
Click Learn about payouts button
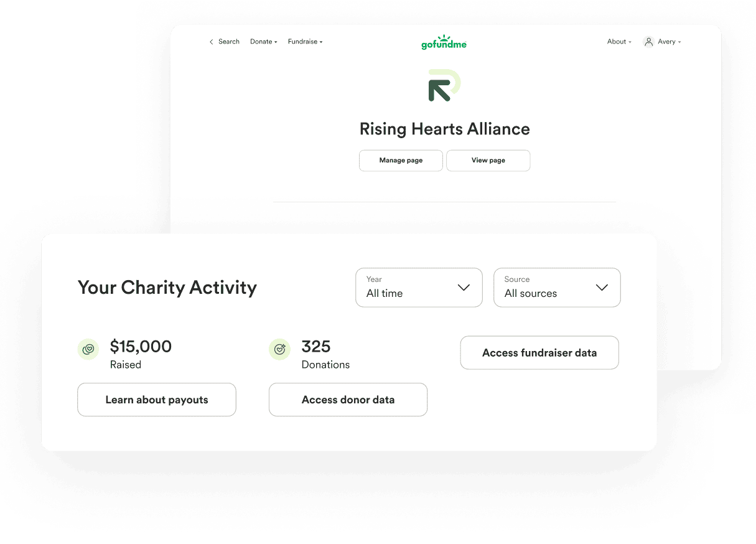click(157, 400)
